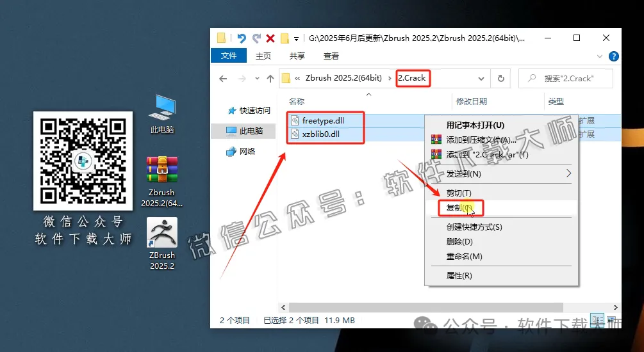Click the 2 个项目 status bar text
The image size is (644, 352).
click(x=235, y=321)
